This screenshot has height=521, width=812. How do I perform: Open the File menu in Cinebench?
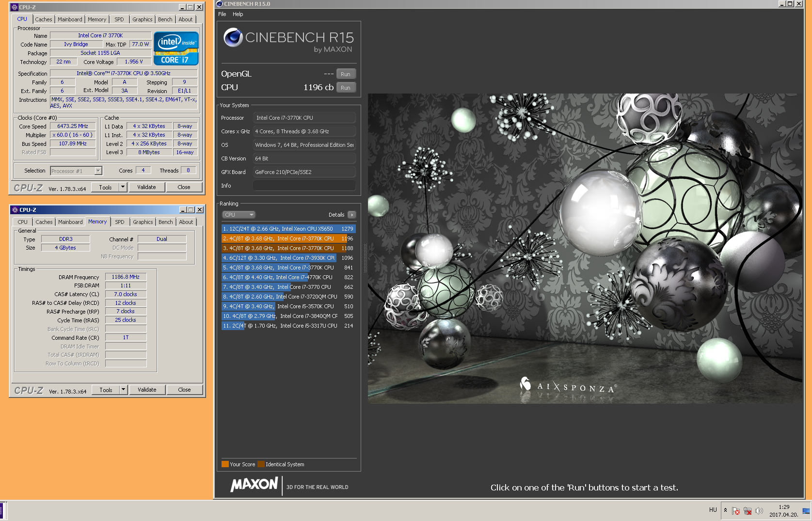click(x=222, y=14)
